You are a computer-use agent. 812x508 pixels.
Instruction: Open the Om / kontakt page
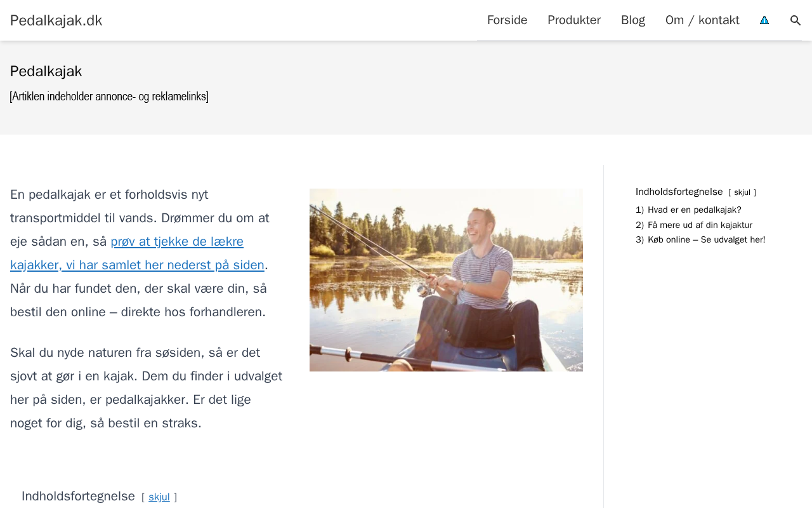coord(702,20)
